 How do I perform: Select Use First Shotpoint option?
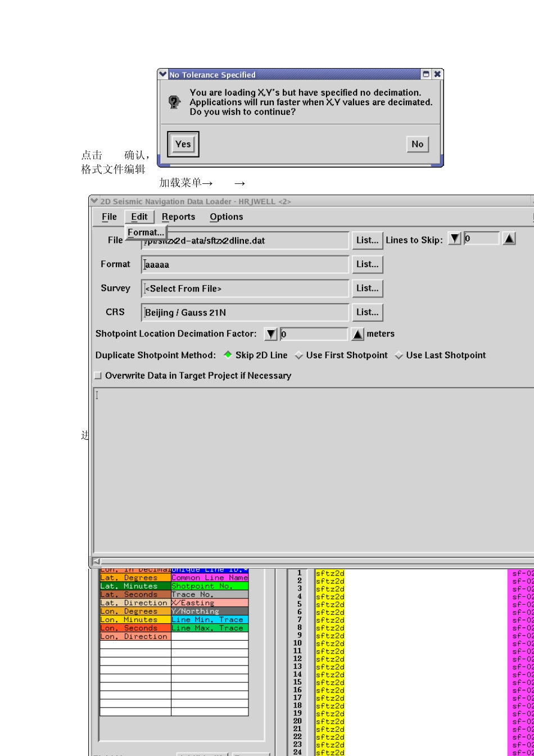[x=341, y=355]
